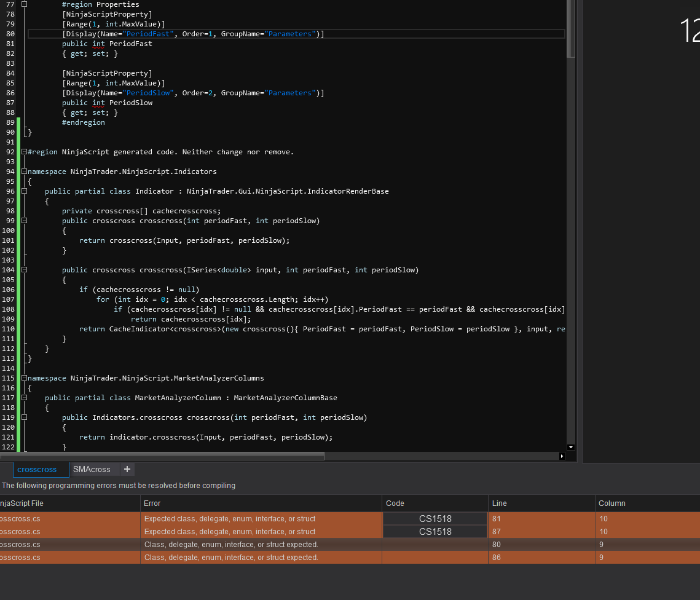Select the error row for line 87

pos(350,532)
